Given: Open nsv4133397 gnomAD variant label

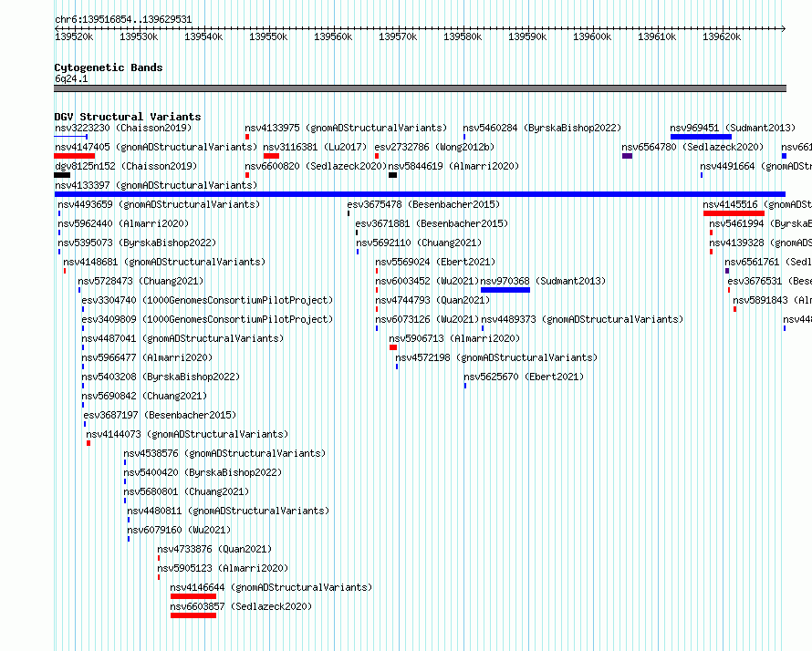Looking at the screenshot, I should point(156,185).
